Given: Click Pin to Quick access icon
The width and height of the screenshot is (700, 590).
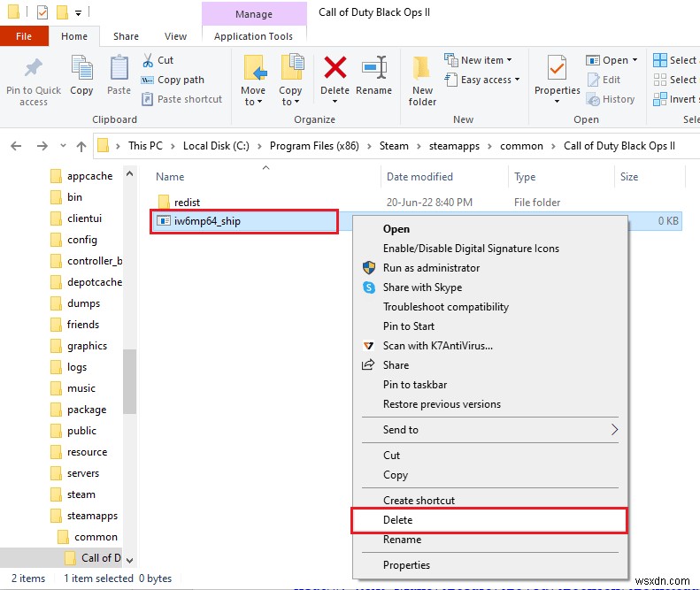Looking at the screenshot, I should pos(33,68).
